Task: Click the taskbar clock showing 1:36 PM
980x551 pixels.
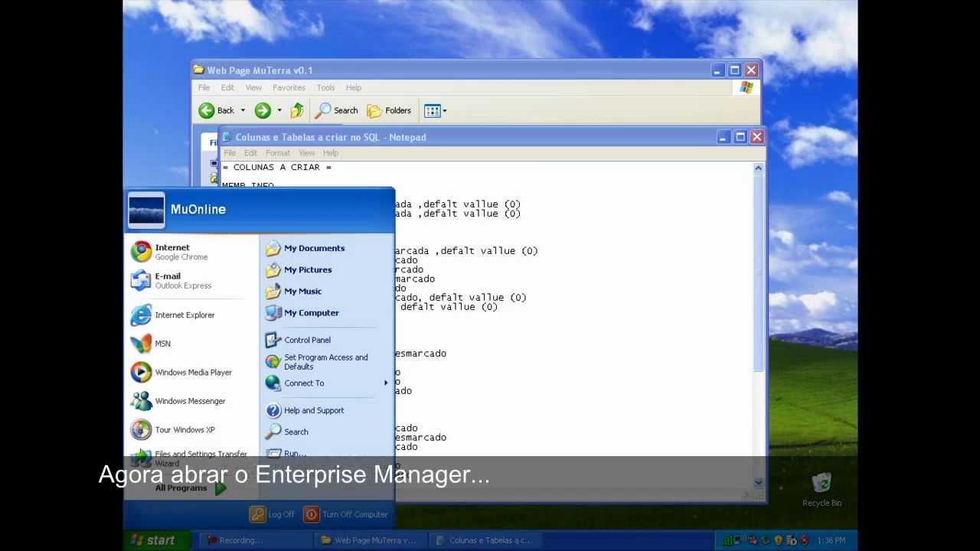Action: click(x=831, y=540)
